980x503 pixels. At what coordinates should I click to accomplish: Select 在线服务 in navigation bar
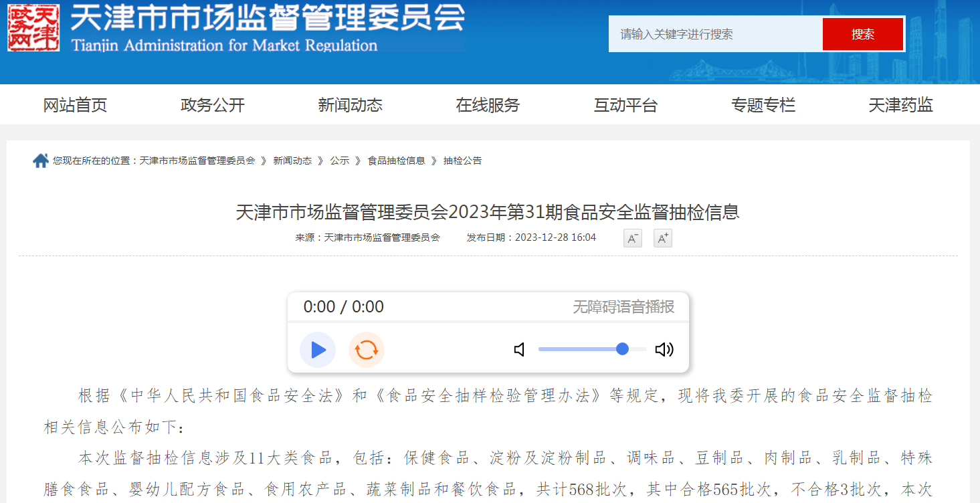488,105
